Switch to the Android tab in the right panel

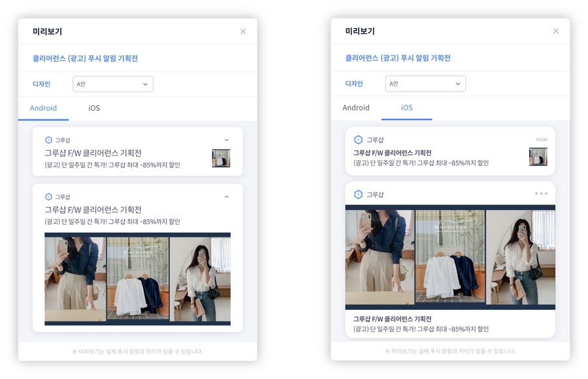(x=356, y=108)
